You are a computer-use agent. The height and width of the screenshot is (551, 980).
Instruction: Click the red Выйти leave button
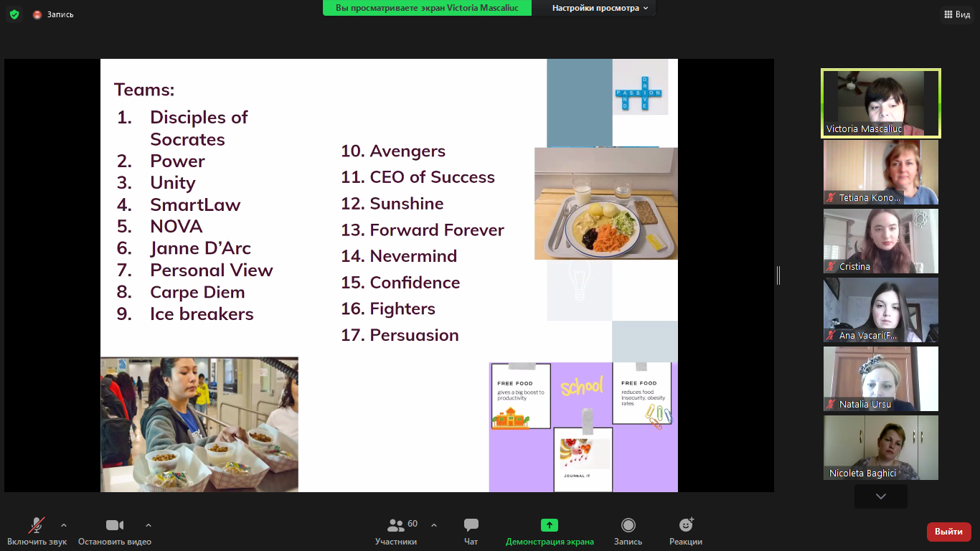948,532
